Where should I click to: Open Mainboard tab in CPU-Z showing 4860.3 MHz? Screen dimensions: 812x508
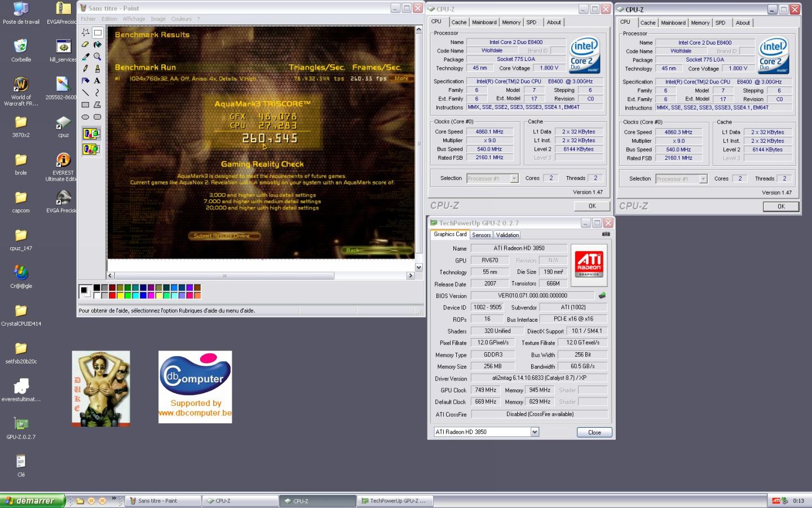point(673,23)
